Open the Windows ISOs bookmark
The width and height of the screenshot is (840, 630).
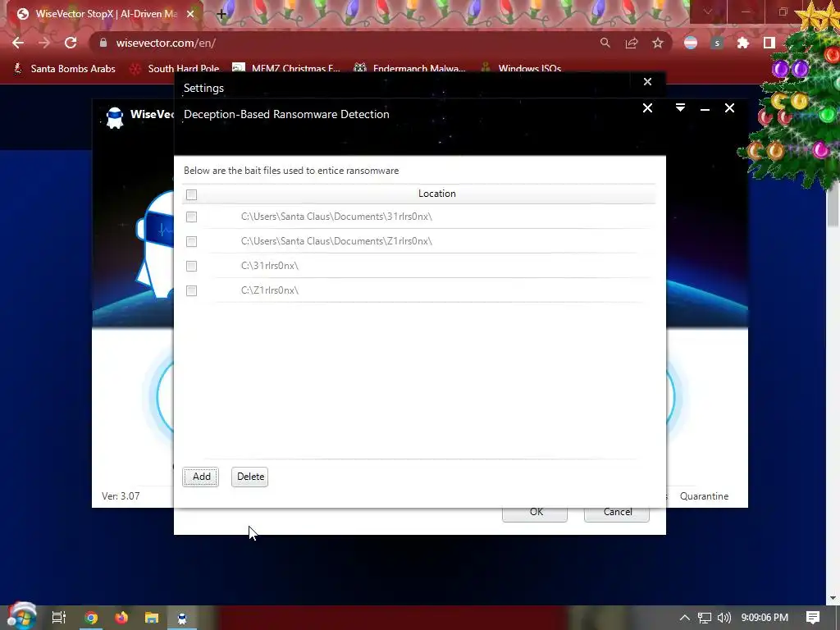[x=521, y=68]
